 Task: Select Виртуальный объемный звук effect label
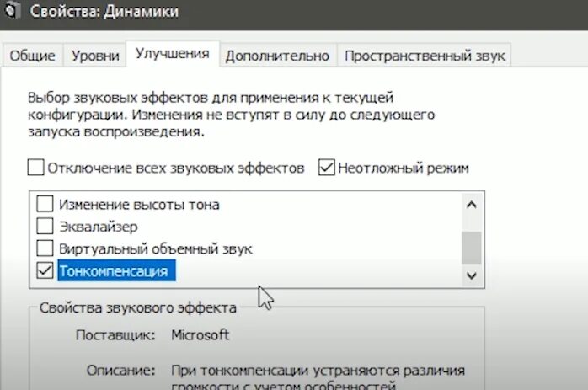coord(156,248)
